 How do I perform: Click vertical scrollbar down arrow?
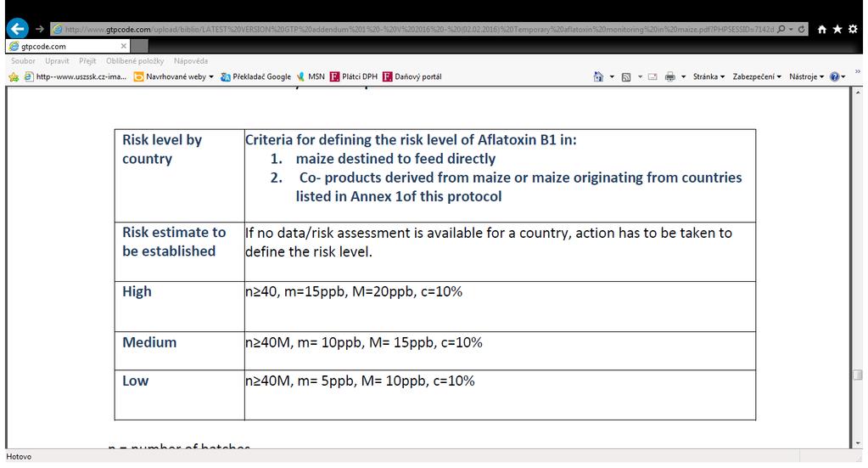858,443
